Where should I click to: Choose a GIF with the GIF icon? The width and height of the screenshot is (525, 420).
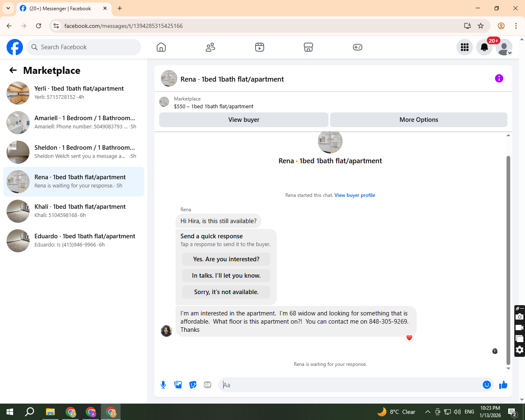pyautogui.click(x=208, y=385)
